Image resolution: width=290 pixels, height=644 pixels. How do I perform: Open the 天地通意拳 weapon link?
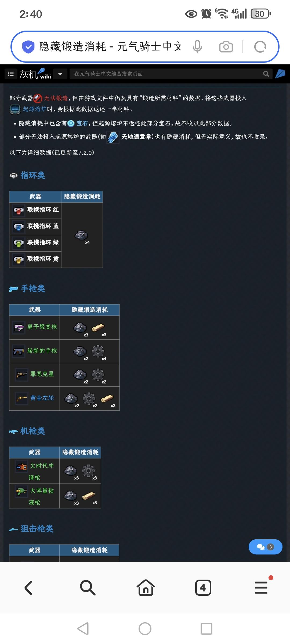click(x=137, y=137)
